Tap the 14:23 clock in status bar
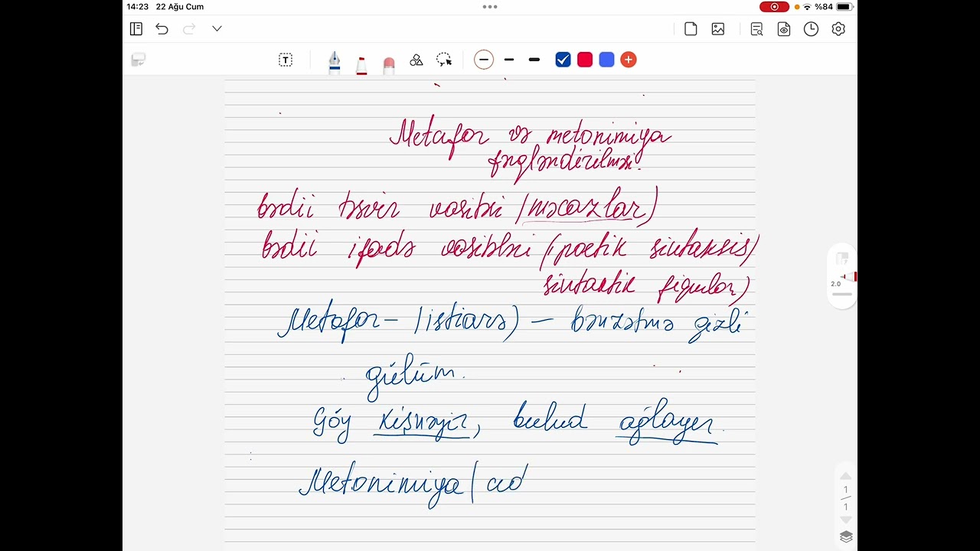 tap(138, 7)
